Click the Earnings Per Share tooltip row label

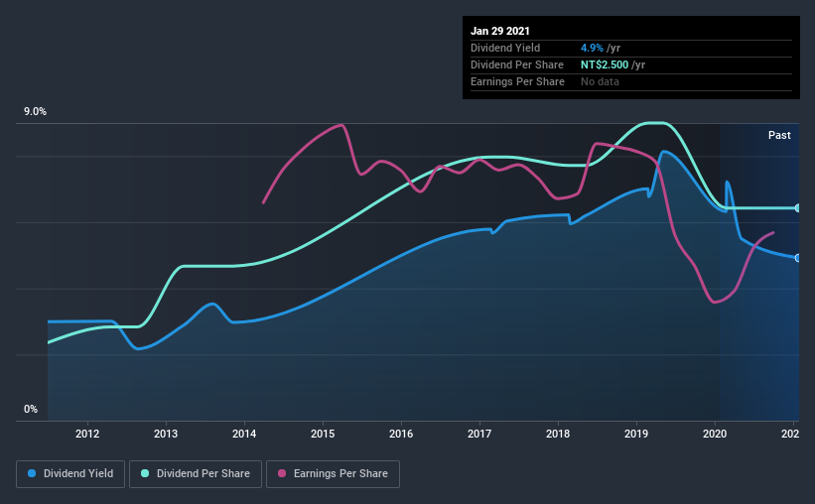(517, 81)
